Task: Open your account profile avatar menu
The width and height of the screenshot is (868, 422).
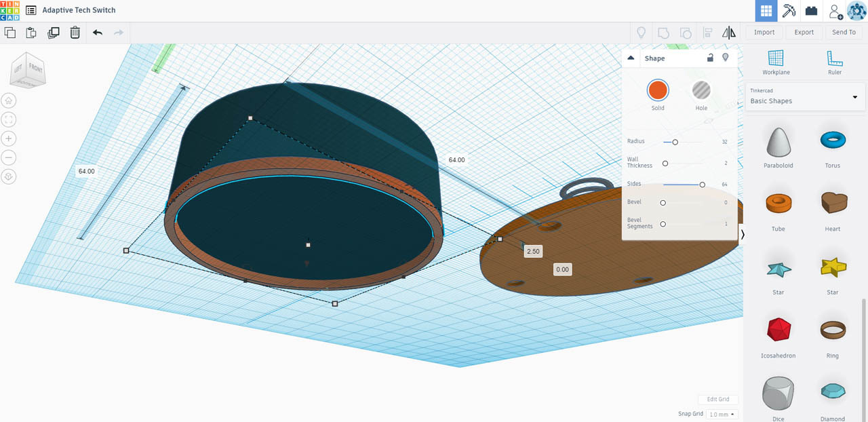Action: (856, 10)
